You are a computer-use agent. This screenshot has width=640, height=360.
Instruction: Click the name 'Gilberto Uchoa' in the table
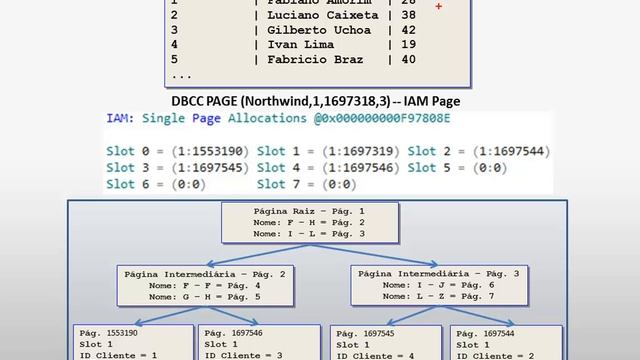point(319,30)
